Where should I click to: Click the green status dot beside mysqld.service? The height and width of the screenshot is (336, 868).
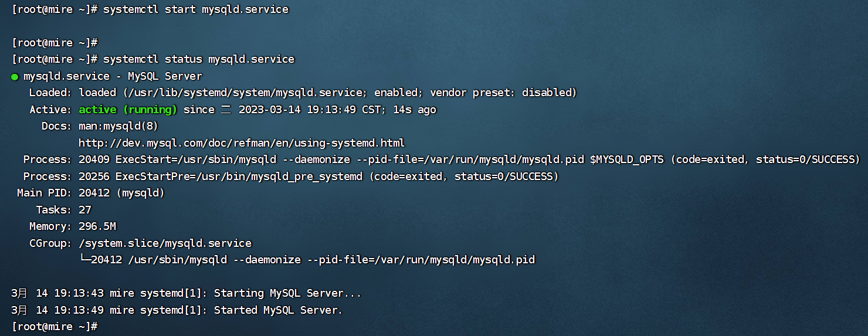coord(15,77)
